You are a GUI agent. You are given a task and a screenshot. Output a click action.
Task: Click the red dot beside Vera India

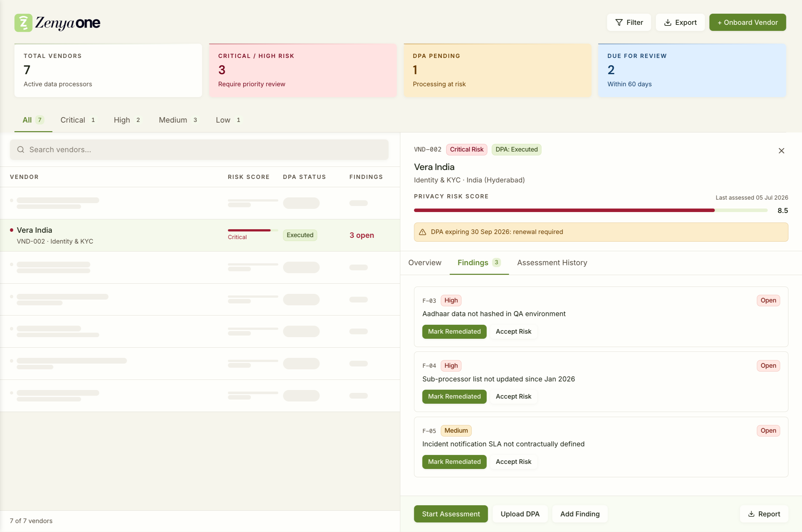tap(11, 230)
